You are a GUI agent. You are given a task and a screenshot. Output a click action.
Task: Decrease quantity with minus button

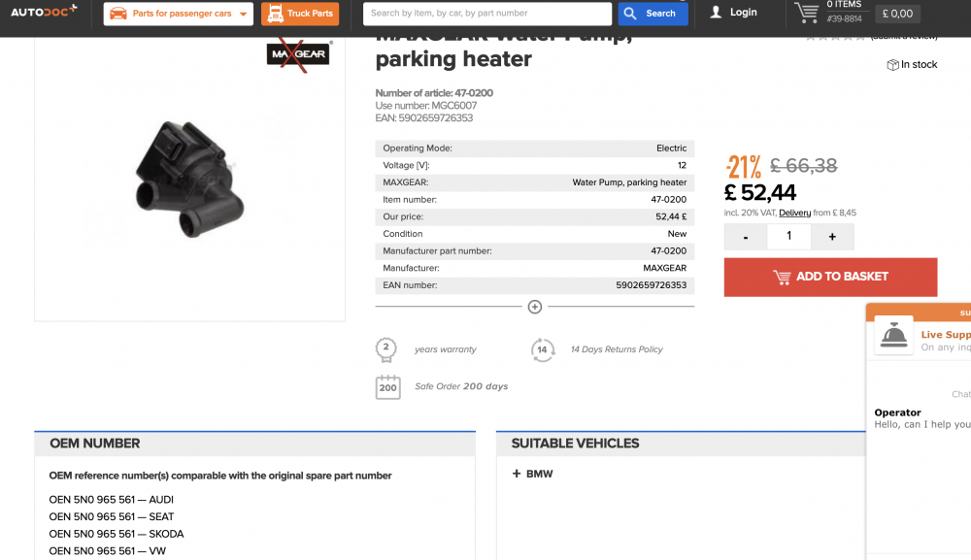coord(746,237)
